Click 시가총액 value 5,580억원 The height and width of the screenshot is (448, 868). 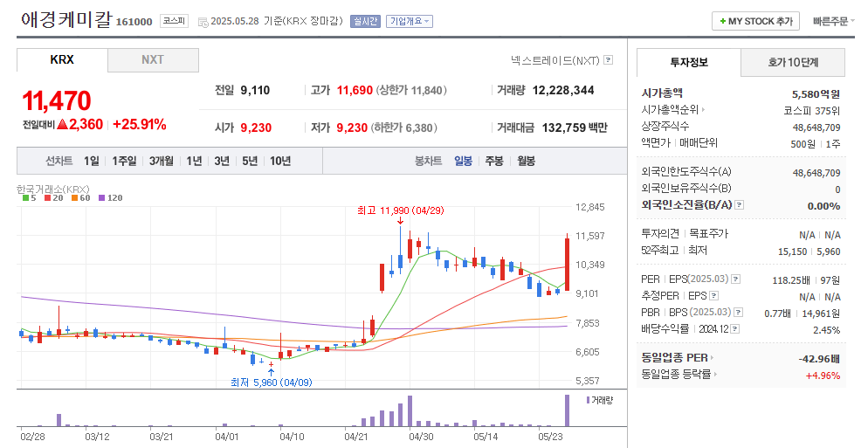816,94
